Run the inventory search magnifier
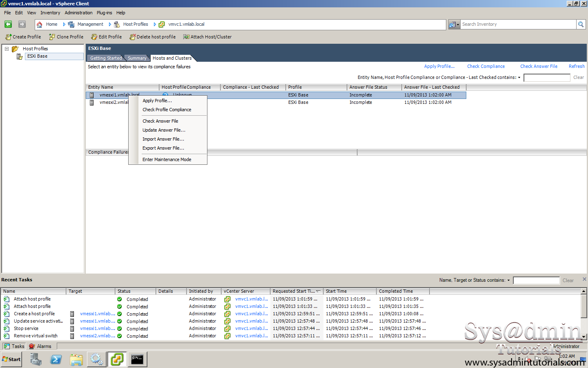588x368 pixels. tap(581, 25)
